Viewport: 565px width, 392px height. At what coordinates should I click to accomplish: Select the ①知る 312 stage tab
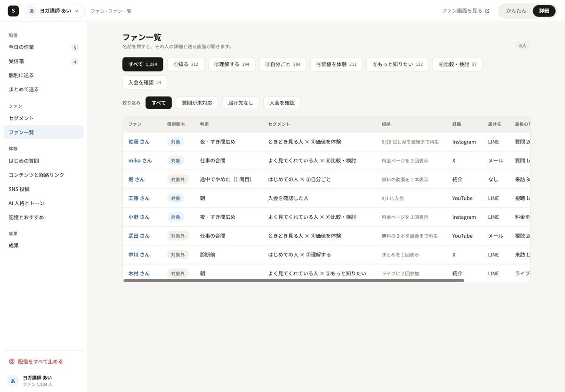pos(186,64)
